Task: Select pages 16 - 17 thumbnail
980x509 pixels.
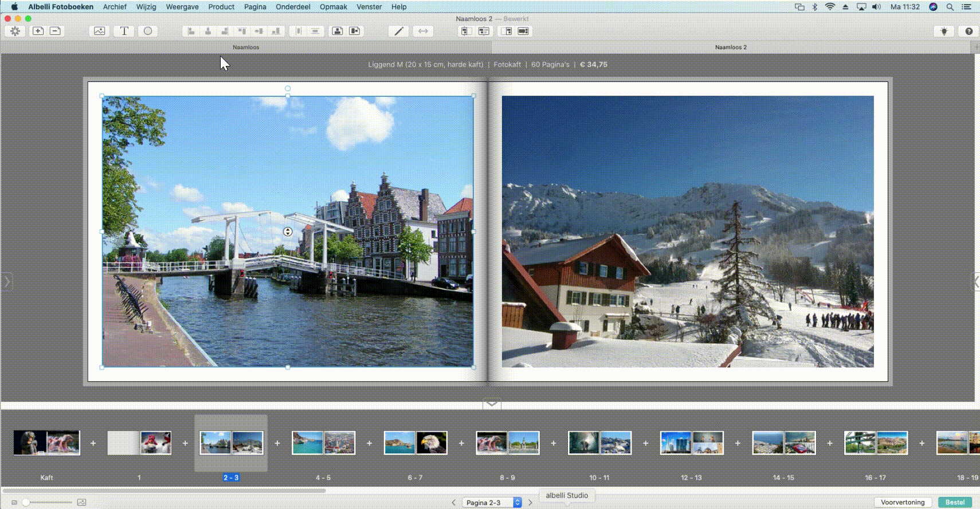Action: 876,443
